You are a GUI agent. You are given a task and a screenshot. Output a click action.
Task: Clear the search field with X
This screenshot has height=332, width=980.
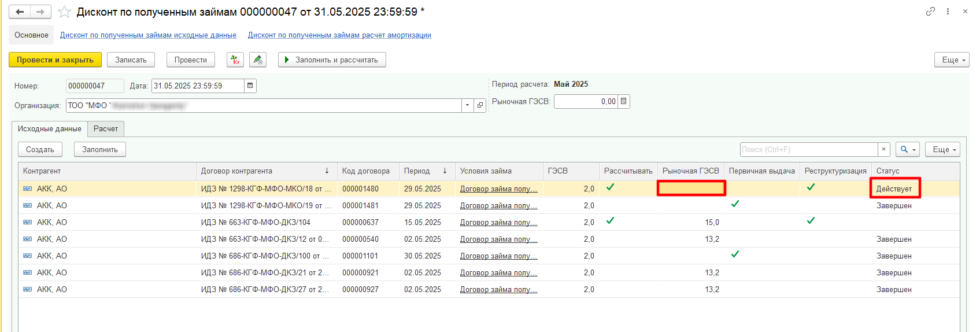(883, 149)
